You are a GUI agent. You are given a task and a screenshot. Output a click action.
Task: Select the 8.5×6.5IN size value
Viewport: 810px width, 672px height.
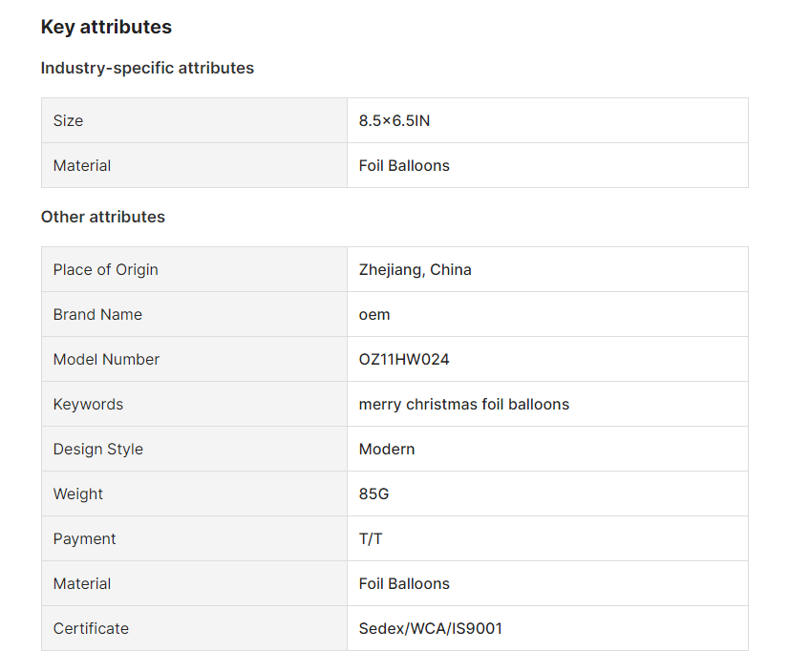pyautogui.click(x=394, y=121)
